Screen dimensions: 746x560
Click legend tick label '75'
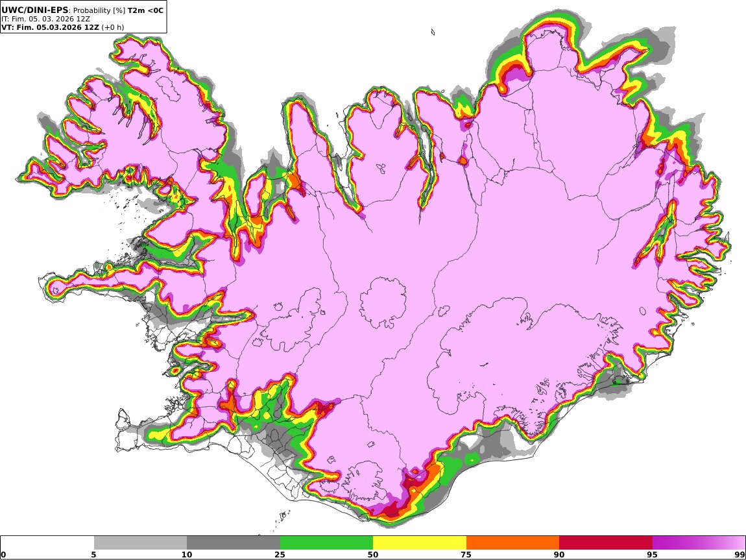pos(466,555)
